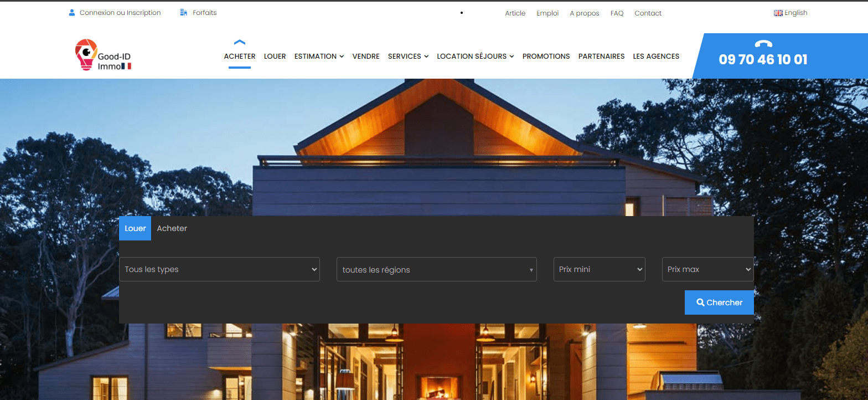Click the Good-ID Immo logo

click(x=103, y=55)
